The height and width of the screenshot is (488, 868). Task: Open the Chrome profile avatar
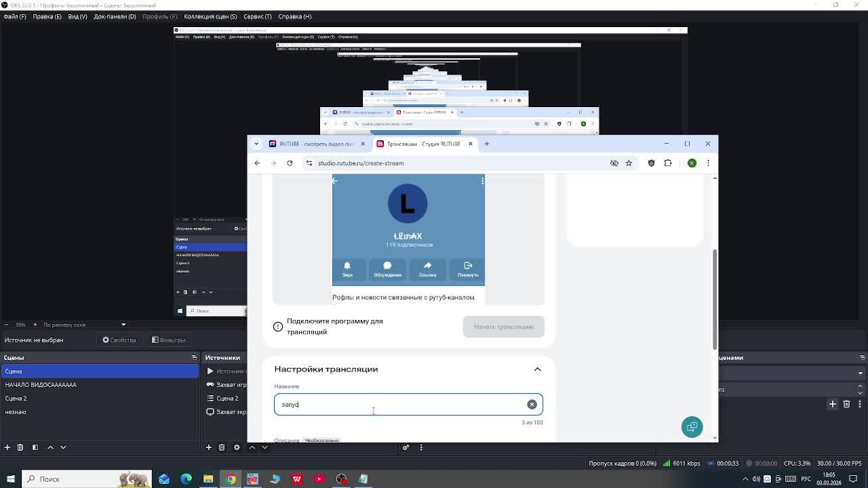pos(692,163)
